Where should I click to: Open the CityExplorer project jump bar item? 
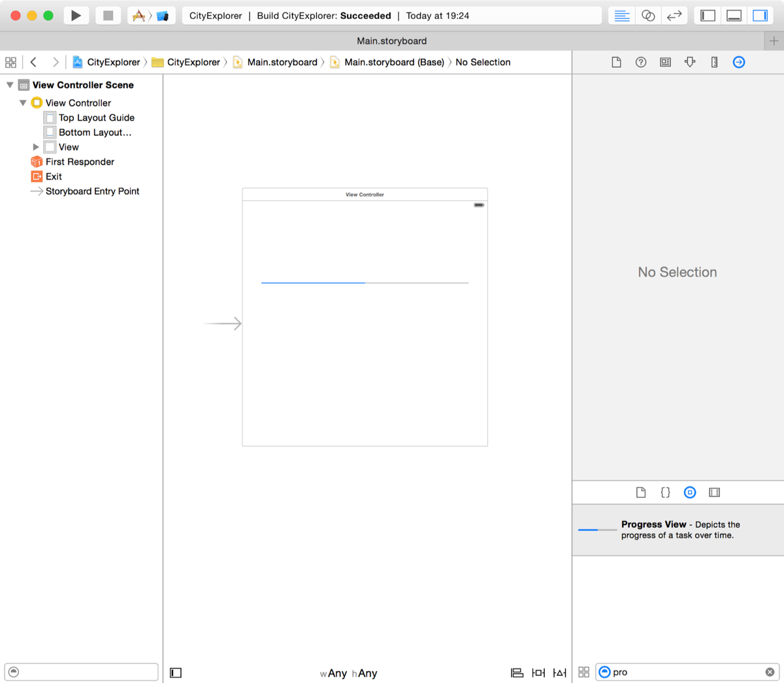(108, 62)
